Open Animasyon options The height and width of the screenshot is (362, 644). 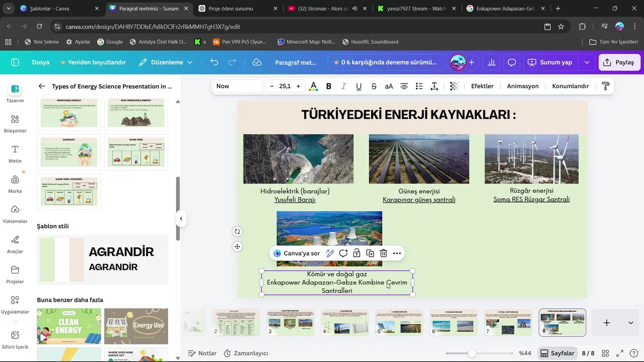tap(523, 86)
